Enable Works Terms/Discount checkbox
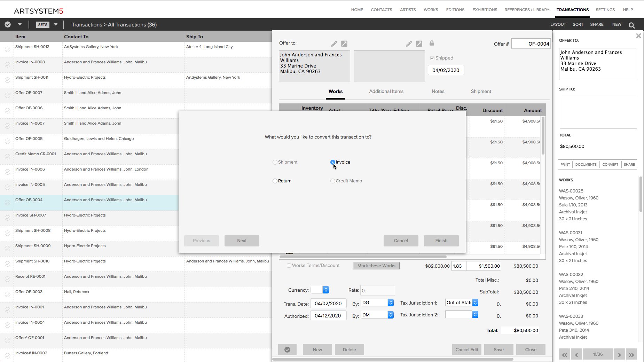 pyautogui.click(x=289, y=266)
